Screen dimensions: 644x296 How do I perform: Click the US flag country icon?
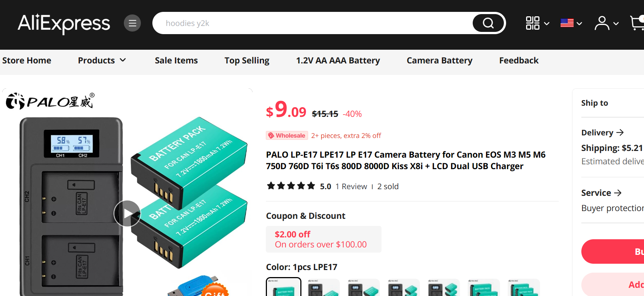(x=567, y=23)
